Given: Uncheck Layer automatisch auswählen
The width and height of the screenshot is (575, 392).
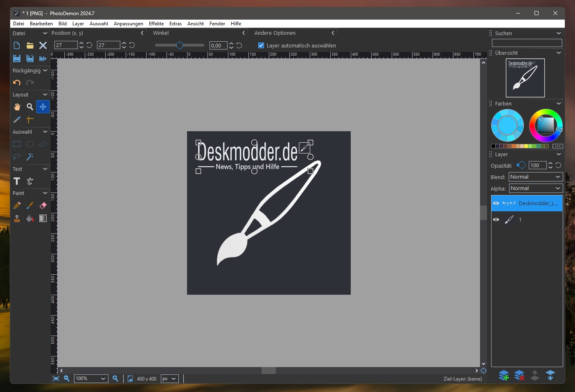Looking at the screenshot, I should coord(261,45).
